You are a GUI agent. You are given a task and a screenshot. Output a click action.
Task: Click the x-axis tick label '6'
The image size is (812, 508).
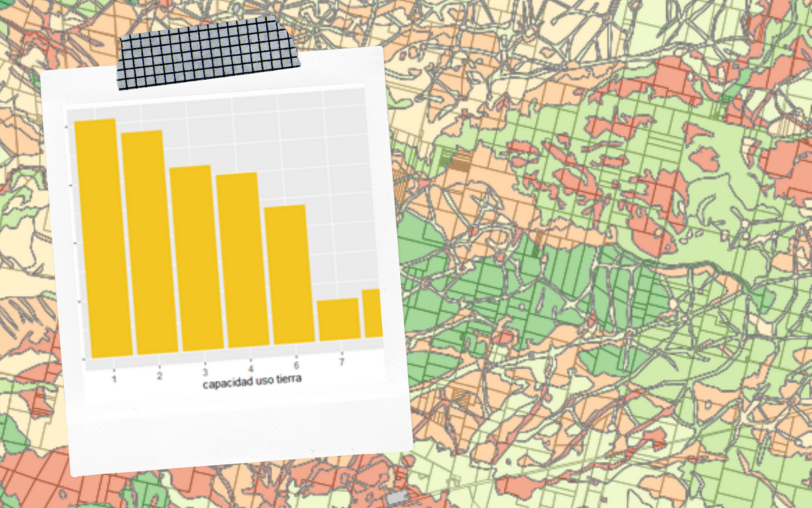[296, 366]
